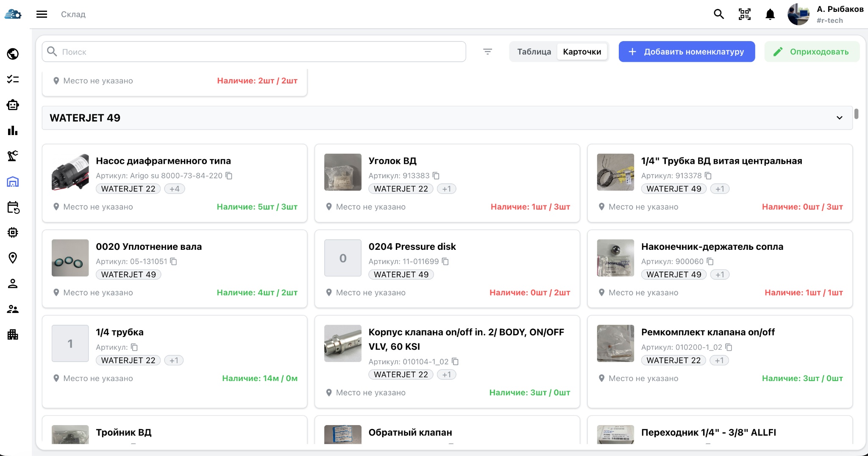Open the Тройник ВД card title
The image size is (868, 456).
(x=123, y=432)
